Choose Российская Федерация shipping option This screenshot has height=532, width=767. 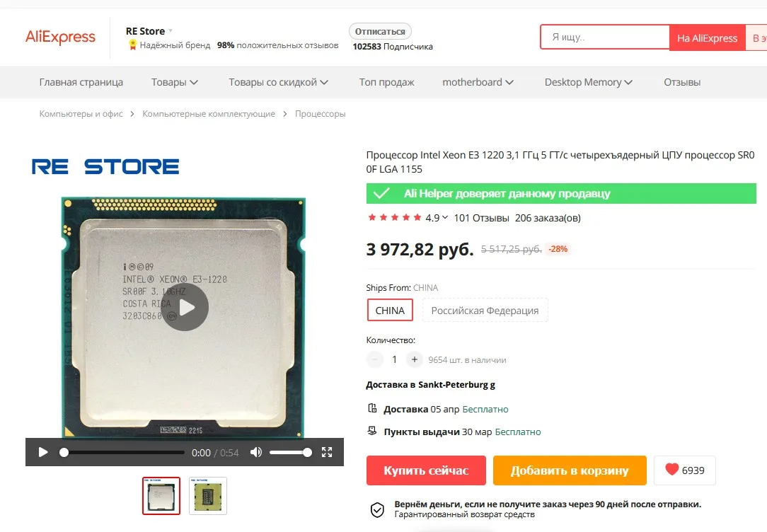pos(485,311)
